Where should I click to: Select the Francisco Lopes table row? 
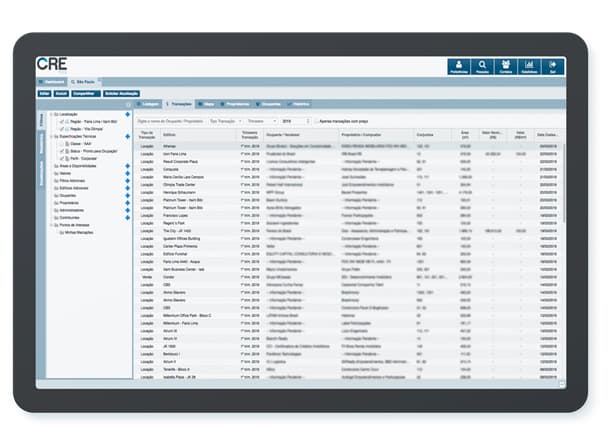pos(349,215)
